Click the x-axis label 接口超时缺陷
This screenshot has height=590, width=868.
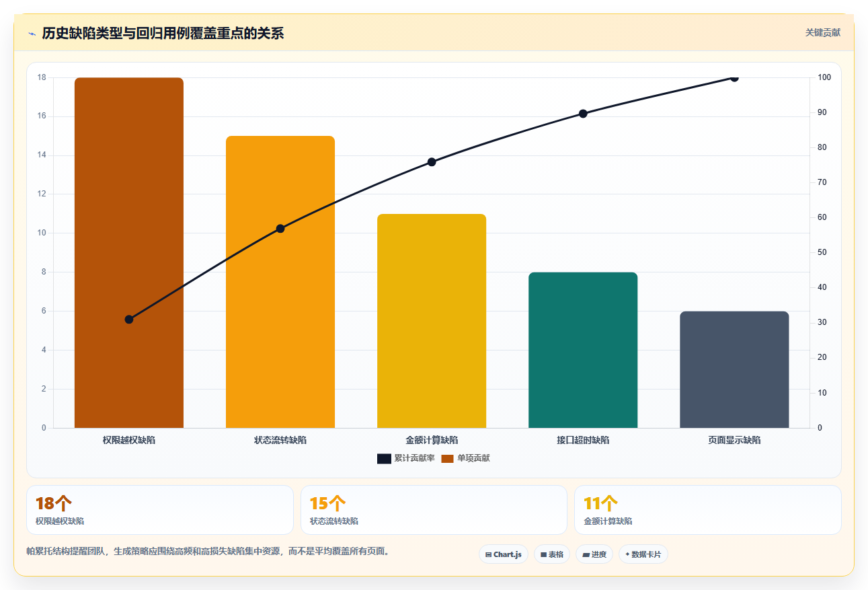pyautogui.click(x=583, y=440)
